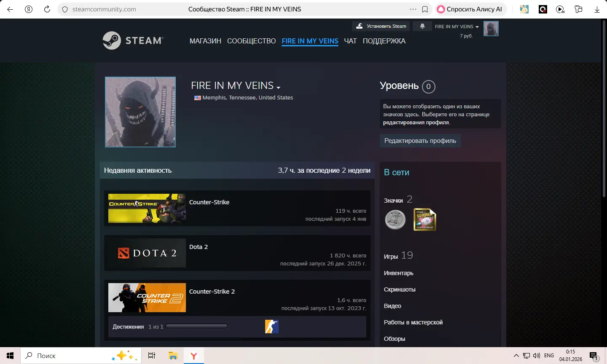This screenshot has height=364, width=607.
Task: Open the volume tray icon
Action: 537,356
